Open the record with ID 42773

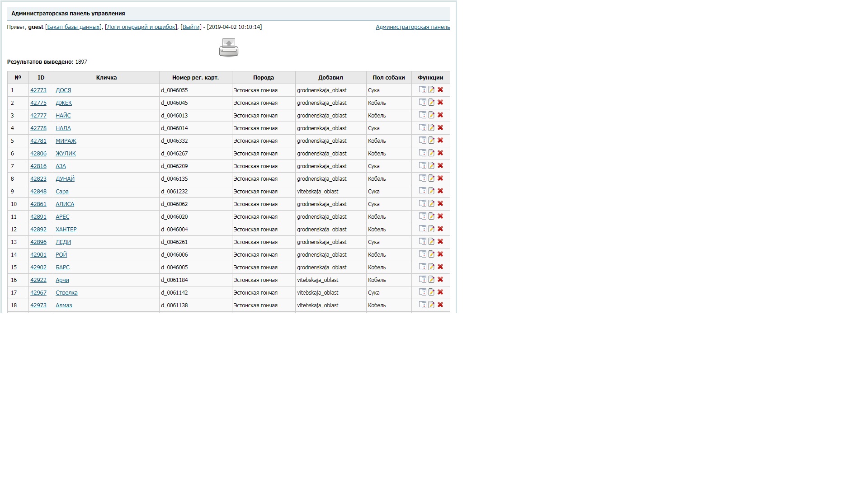38,90
